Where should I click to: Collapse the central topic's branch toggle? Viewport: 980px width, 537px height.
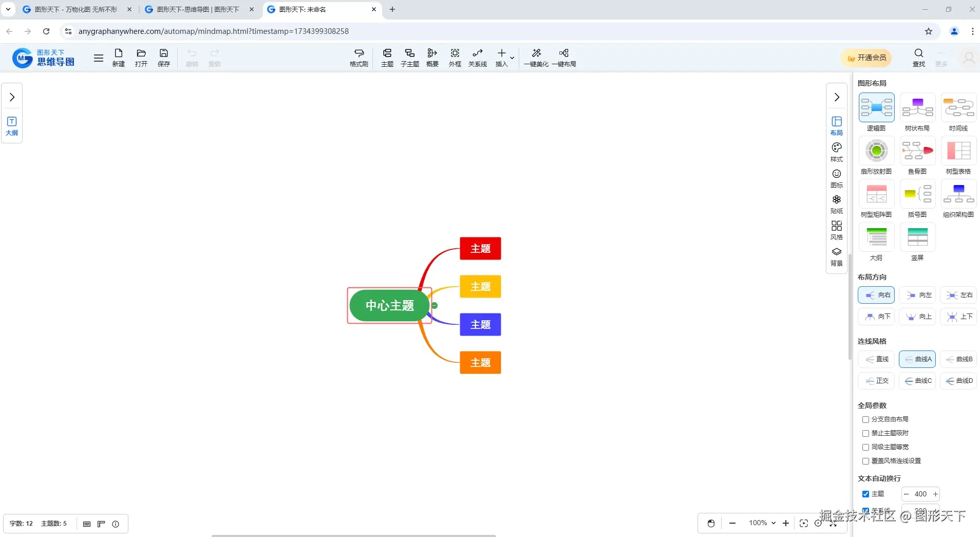pos(435,305)
